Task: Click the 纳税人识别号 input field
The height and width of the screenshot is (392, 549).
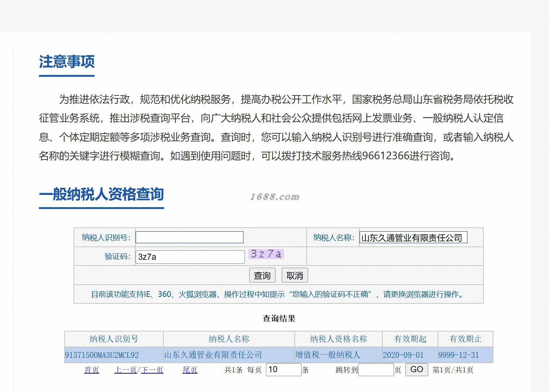Action: (189, 237)
